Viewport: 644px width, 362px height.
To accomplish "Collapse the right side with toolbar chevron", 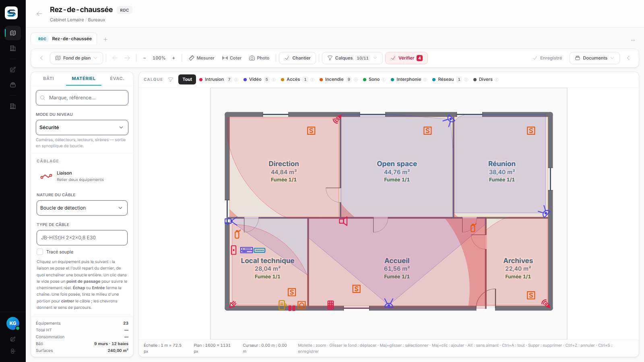I will [x=628, y=58].
